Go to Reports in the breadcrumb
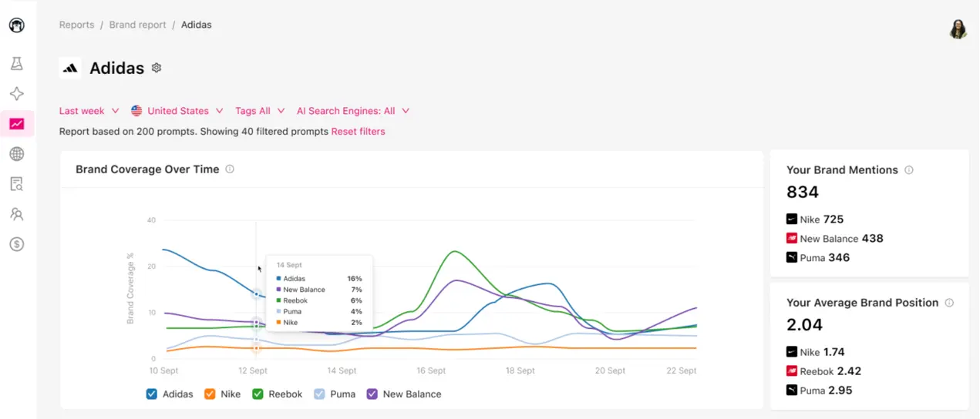Viewport: 980px width, 419px height. 76,25
